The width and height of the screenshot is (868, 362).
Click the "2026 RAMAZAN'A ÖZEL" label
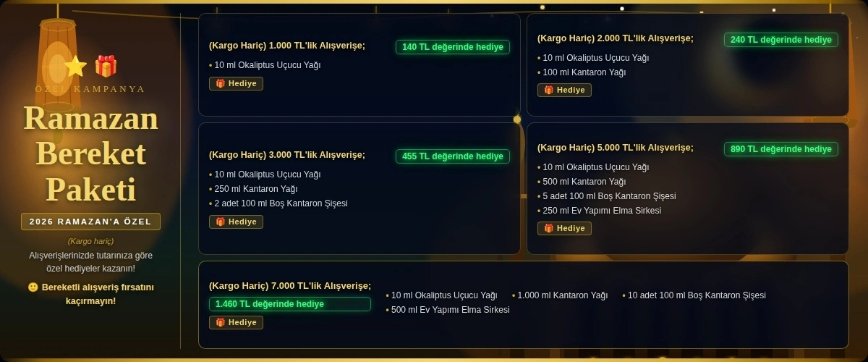pyautogui.click(x=90, y=222)
